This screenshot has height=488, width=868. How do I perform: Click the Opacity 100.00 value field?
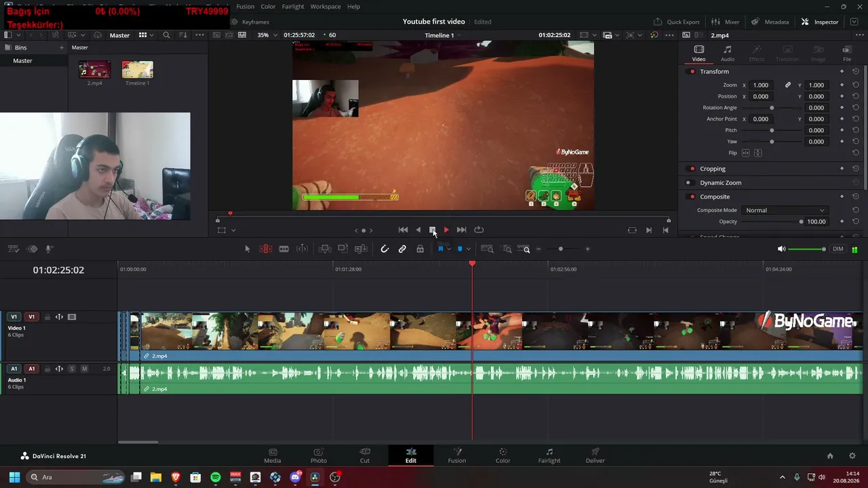pos(816,222)
